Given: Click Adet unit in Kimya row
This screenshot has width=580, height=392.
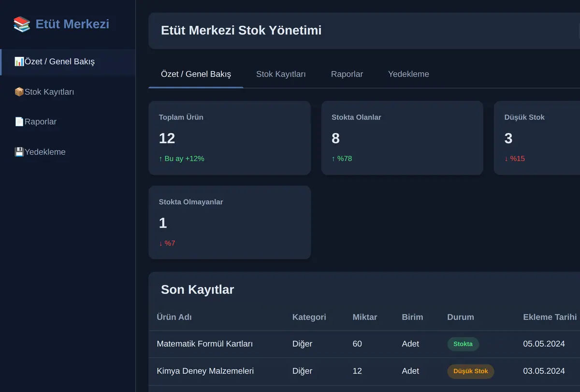Looking at the screenshot, I should click(410, 371).
